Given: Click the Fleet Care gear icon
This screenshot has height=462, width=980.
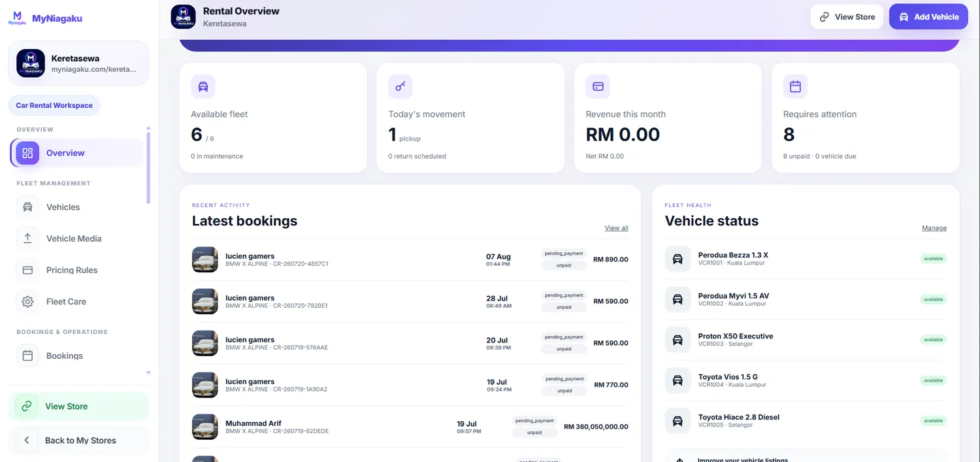Looking at the screenshot, I should point(27,301).
